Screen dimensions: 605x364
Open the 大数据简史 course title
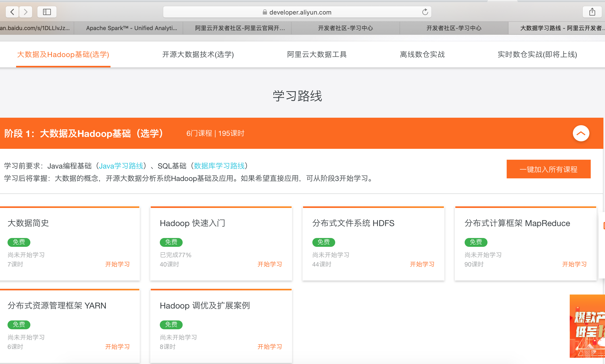click(28, 223)
